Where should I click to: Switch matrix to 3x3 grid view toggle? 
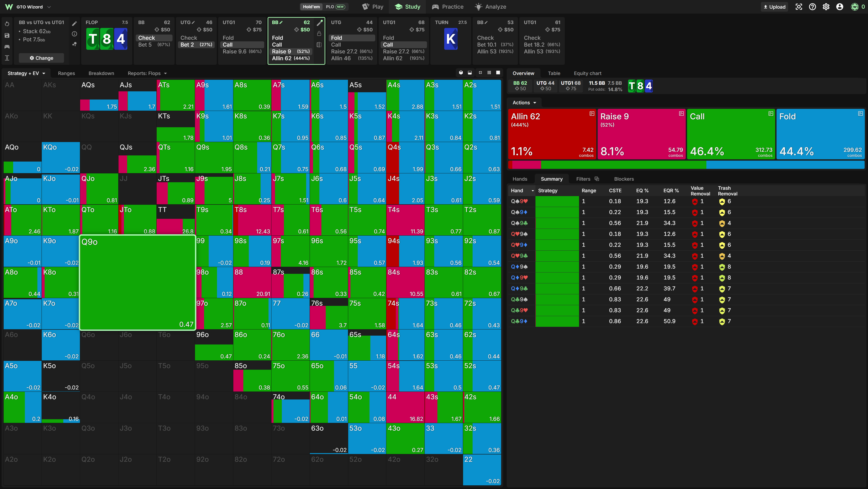point(489,73)
